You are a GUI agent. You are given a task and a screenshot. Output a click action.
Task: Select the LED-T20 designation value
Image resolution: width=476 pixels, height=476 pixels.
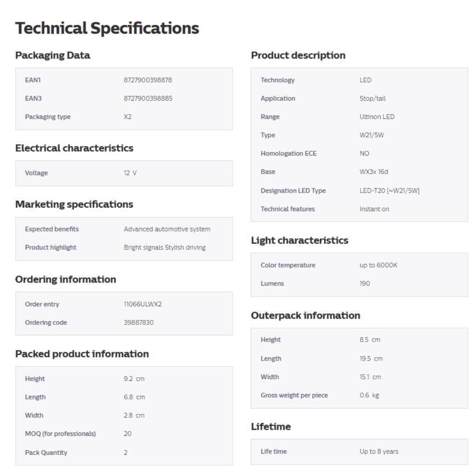(x=389, y=190)
